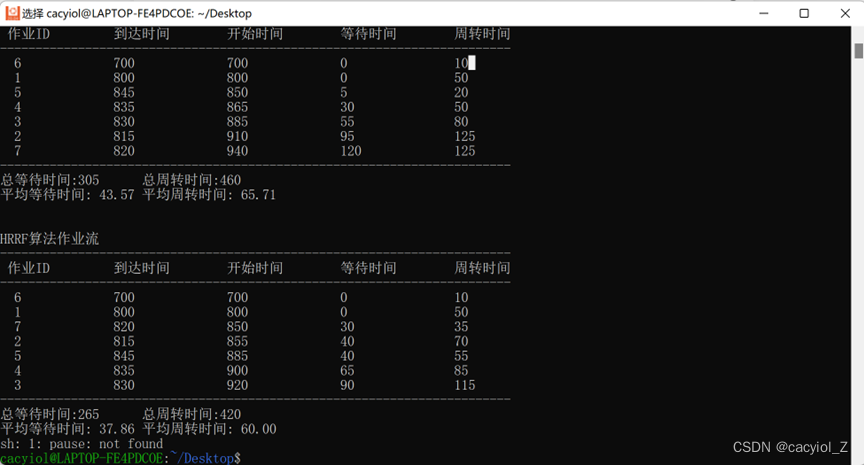
Task: Click wait time 65 in HRRF table
Action: coord(347,370)
